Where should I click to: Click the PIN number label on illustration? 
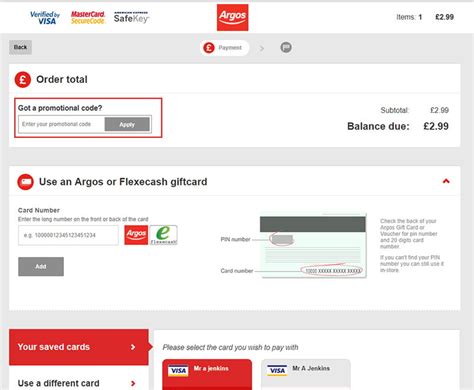coord(235,239)
